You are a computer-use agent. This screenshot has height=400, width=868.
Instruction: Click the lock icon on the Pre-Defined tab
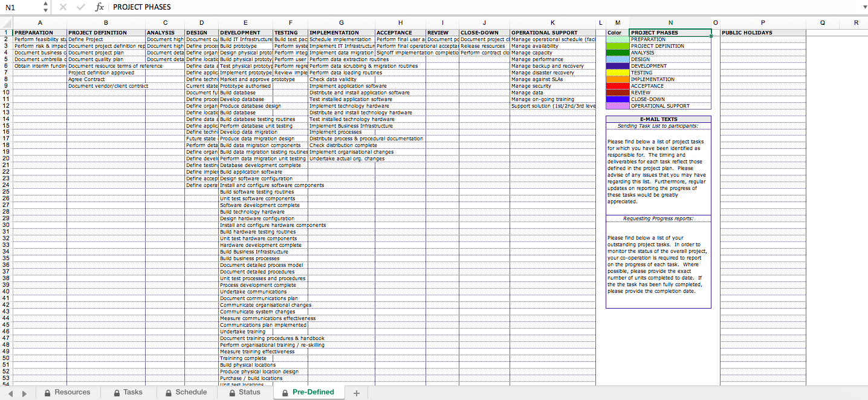click(x=284, y=392)
